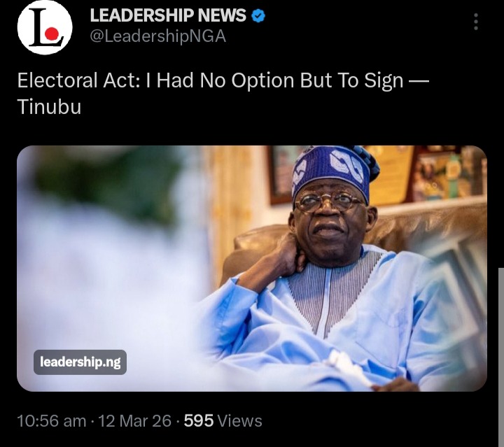Click the Views label beside 595
The width and height of the screenshot is (504, 447).
point(240,421)
